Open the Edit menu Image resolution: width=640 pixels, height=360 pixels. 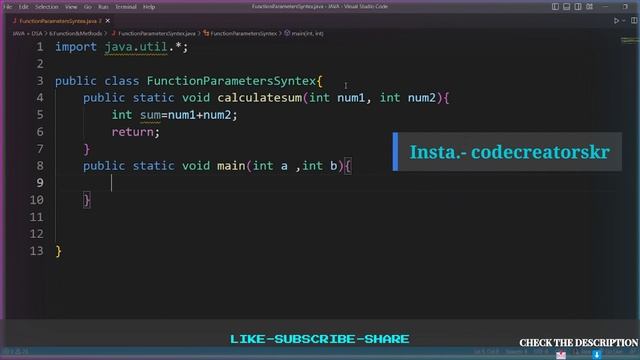point(24,7)
